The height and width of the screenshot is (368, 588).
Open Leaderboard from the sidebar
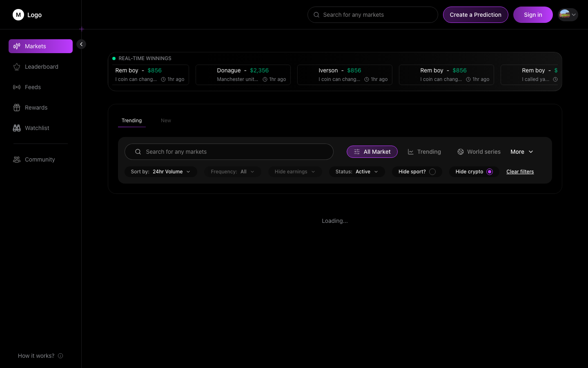40,67
